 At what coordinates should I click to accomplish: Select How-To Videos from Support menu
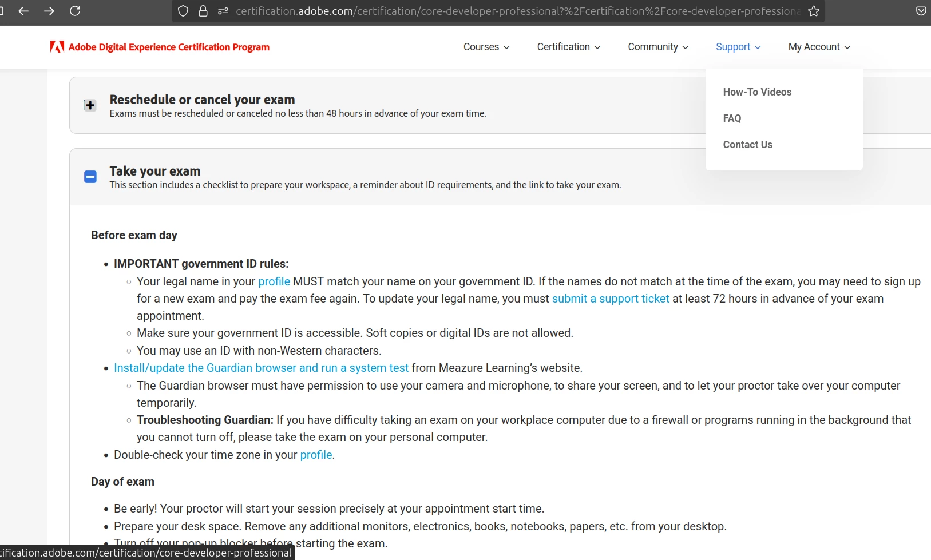tap(757, 92)
